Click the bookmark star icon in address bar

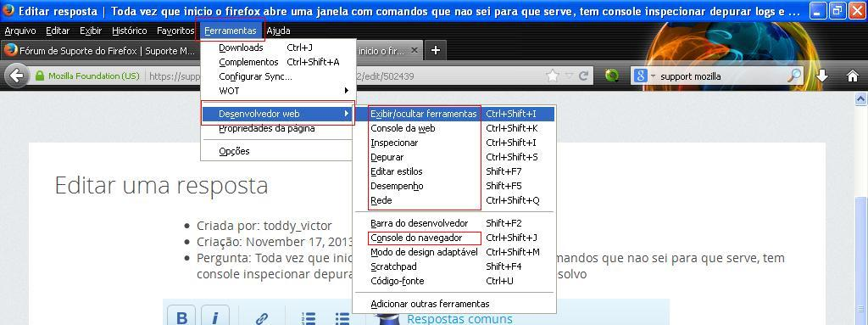[x=553, y=76]
